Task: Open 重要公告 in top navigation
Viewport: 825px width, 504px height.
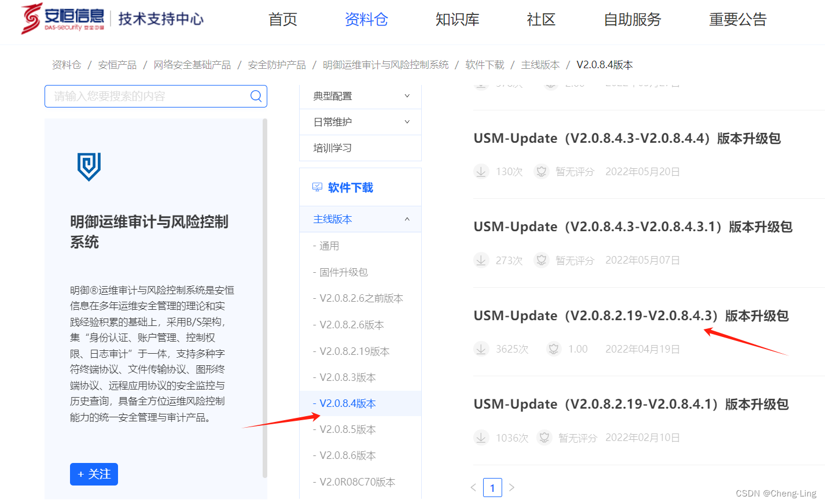Action: click(x=738, y=20)
